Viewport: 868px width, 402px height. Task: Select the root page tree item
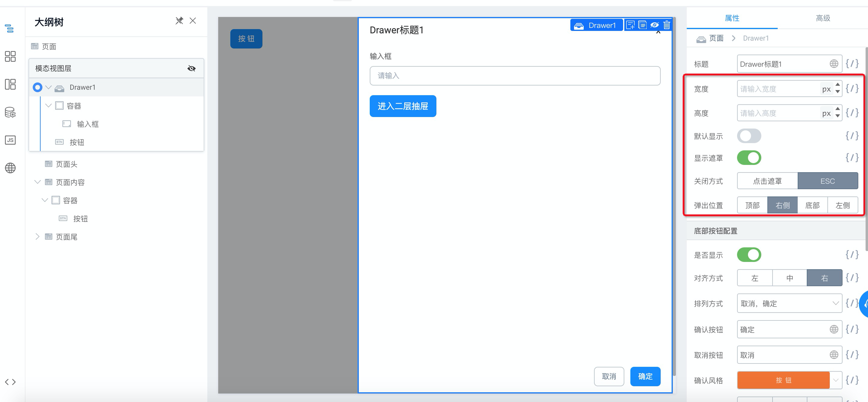[x=49, y=46]
